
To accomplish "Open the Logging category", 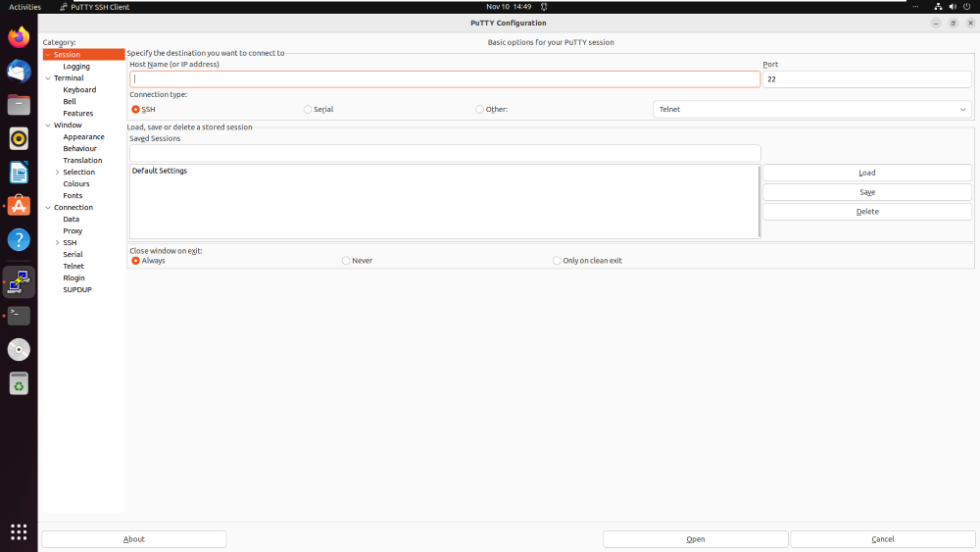I will pyautogui.click(x=76, y=67).
